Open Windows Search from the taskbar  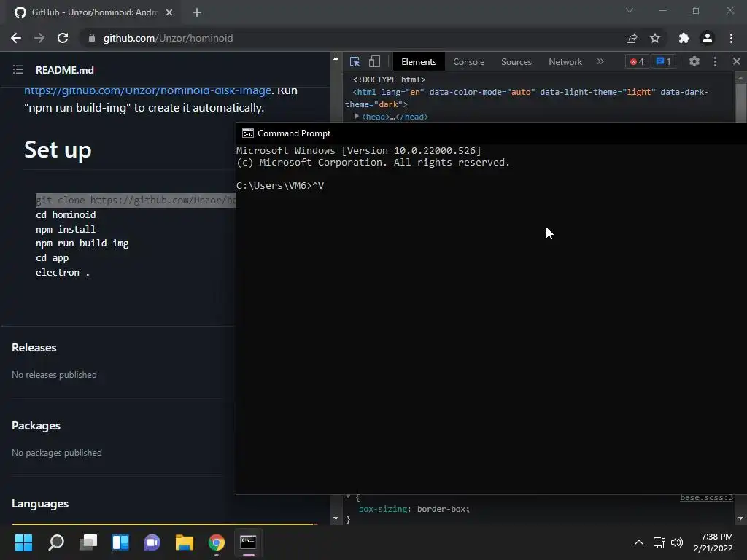(x=56, y=542)
